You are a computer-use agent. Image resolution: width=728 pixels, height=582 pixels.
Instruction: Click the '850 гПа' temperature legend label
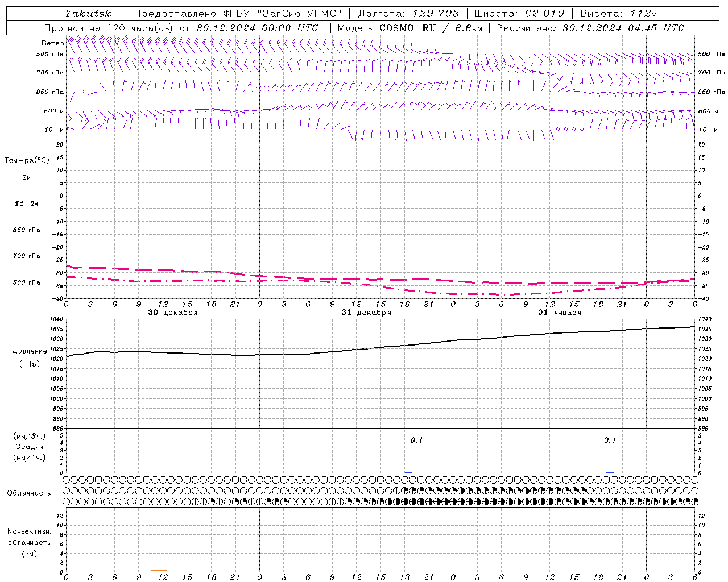coord(27,230)
